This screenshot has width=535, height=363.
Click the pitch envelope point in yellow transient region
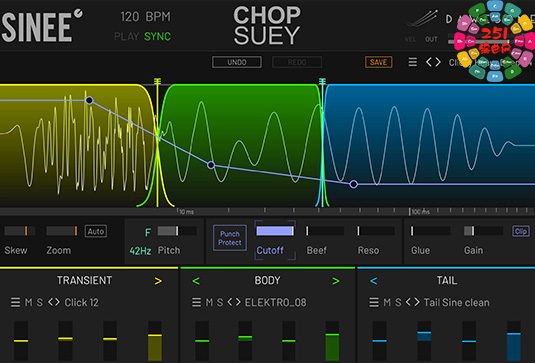coord(89,100)
